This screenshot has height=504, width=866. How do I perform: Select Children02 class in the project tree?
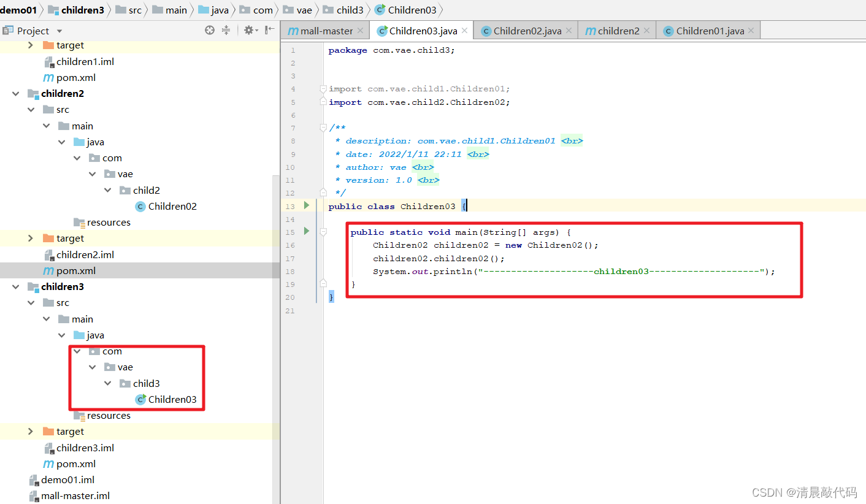(166, 206)
